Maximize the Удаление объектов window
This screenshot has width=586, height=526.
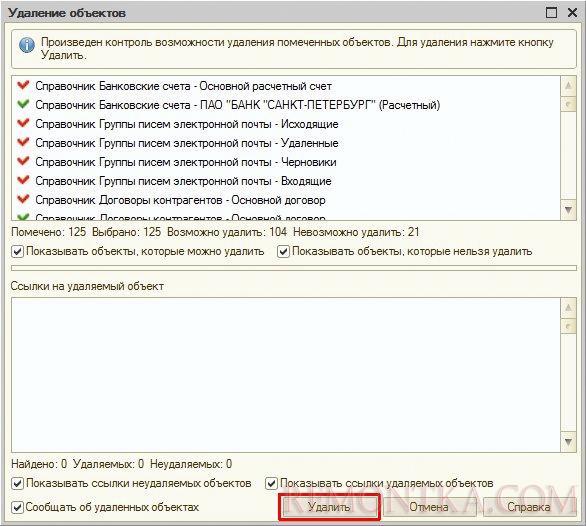coord(552,12)
